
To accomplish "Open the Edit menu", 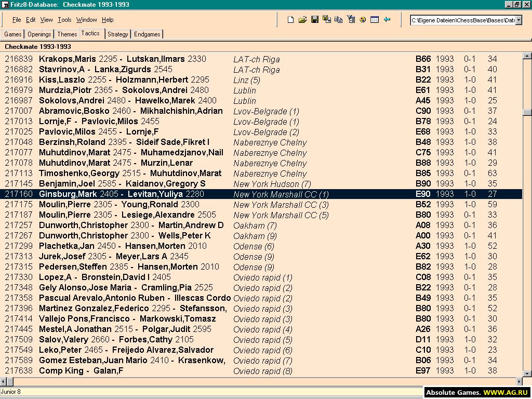I will [31, 20].
